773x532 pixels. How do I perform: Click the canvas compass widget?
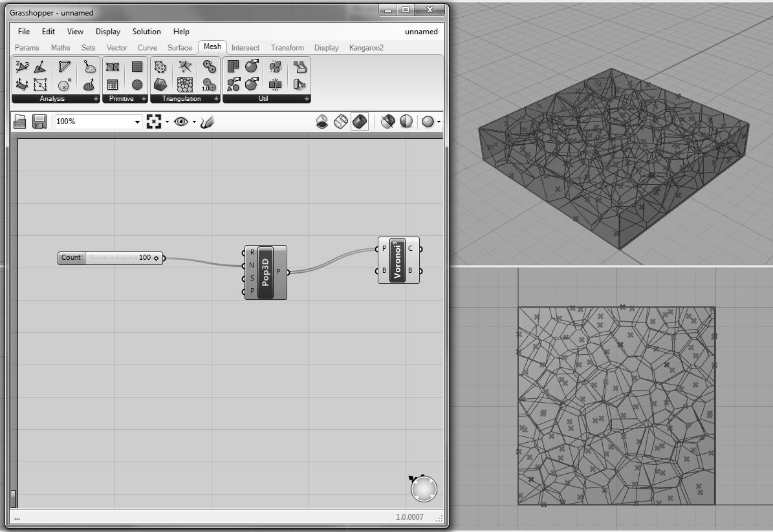424,488
